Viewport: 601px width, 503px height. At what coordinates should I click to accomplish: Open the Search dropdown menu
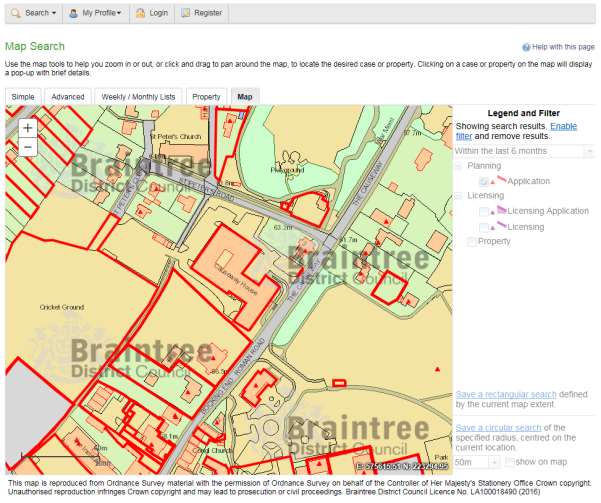34,13
